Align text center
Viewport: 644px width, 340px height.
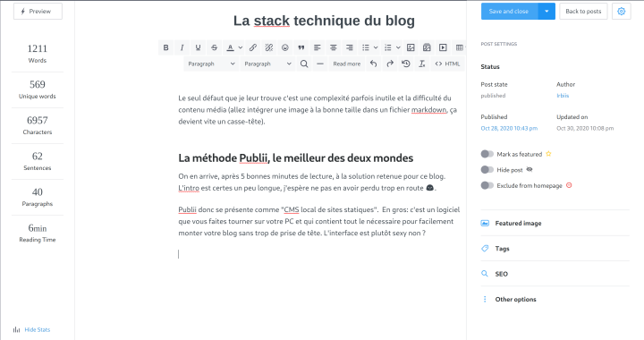(333, 47)
